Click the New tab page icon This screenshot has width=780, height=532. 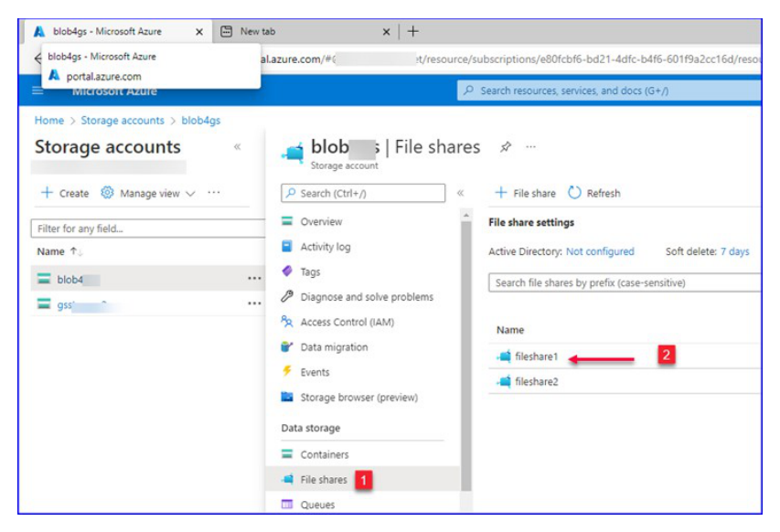227,31
